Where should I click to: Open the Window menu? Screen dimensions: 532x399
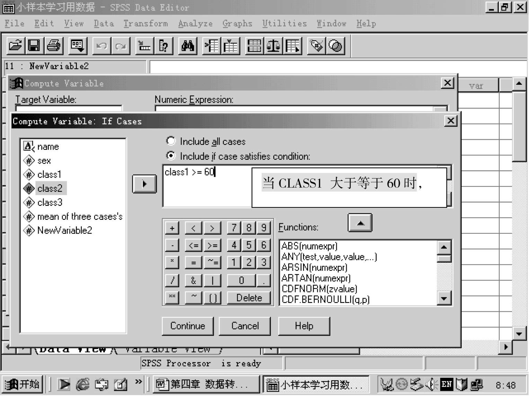331,24
